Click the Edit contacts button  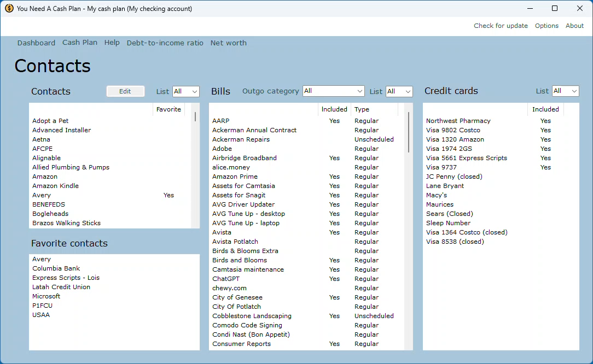click(125, 91)
